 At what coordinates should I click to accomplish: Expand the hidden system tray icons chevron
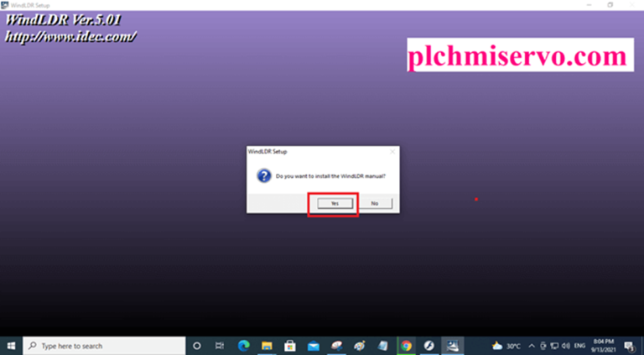[532, 345]
